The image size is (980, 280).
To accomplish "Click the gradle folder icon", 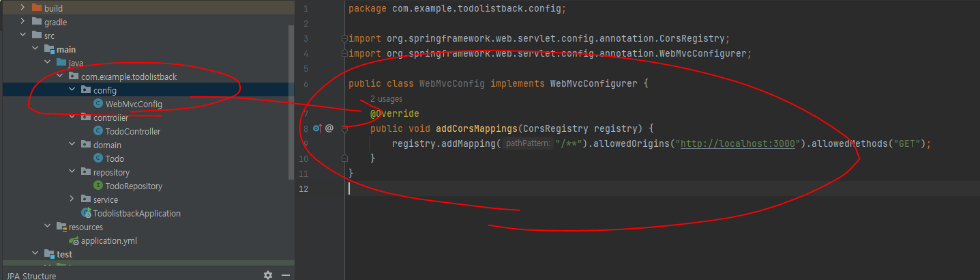I will click(x=36, y=22).
